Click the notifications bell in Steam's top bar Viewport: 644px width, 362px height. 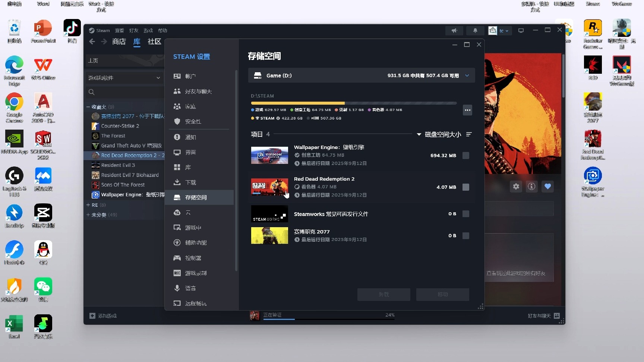click(x=475, y=30)
